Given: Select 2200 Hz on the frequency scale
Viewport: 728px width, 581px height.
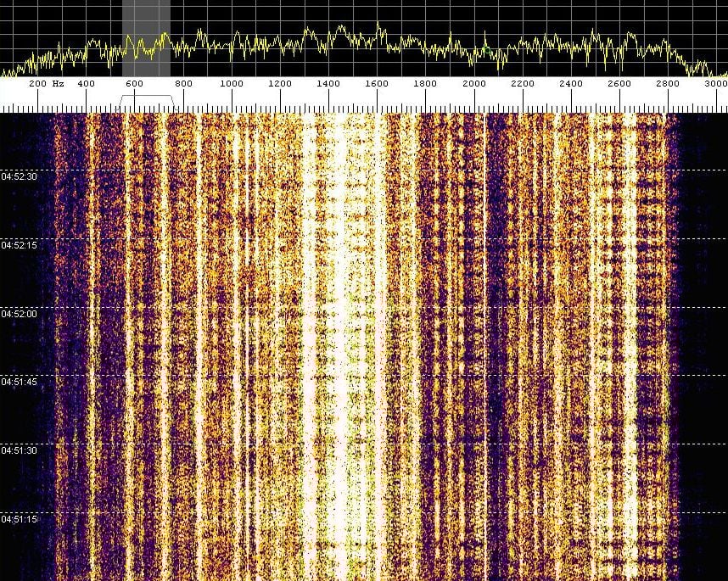Looking at the screenshot, I should click(523, 83).
